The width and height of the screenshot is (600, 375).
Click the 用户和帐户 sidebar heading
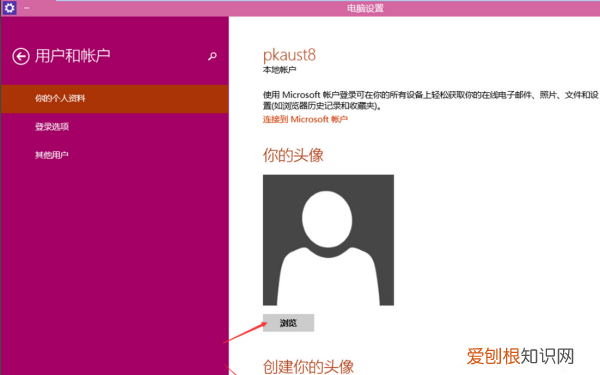[73, 56]
